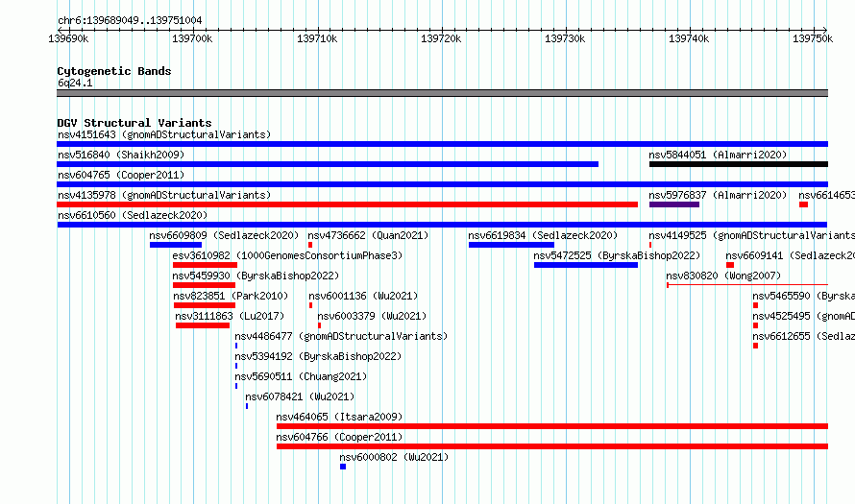Open the nsv516840 (Shaikh2009) label

pos(121,155)
